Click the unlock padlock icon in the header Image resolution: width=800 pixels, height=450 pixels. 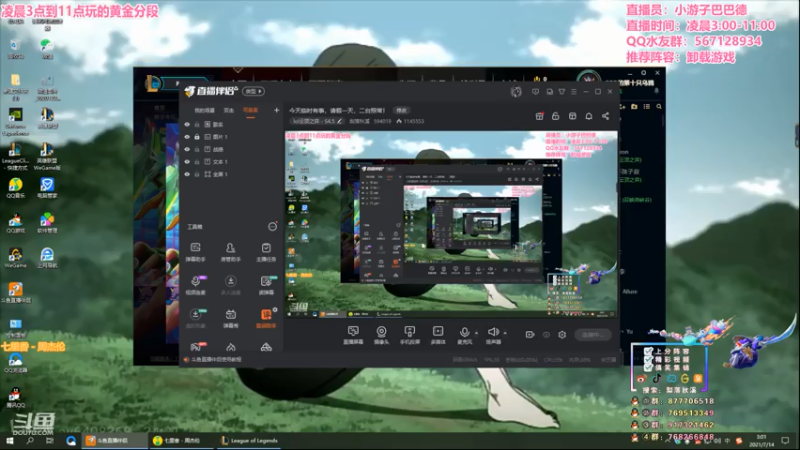coord(556,116)
